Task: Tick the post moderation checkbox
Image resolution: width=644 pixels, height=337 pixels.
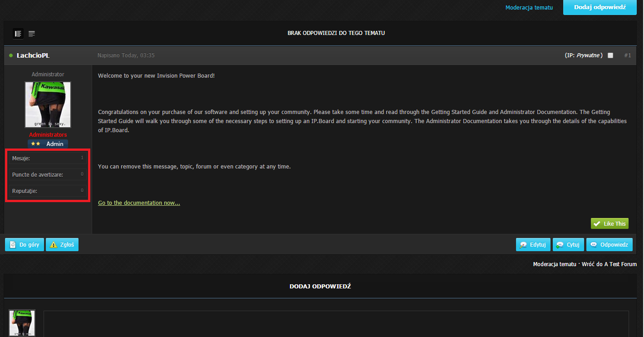Action: [610, 55]
